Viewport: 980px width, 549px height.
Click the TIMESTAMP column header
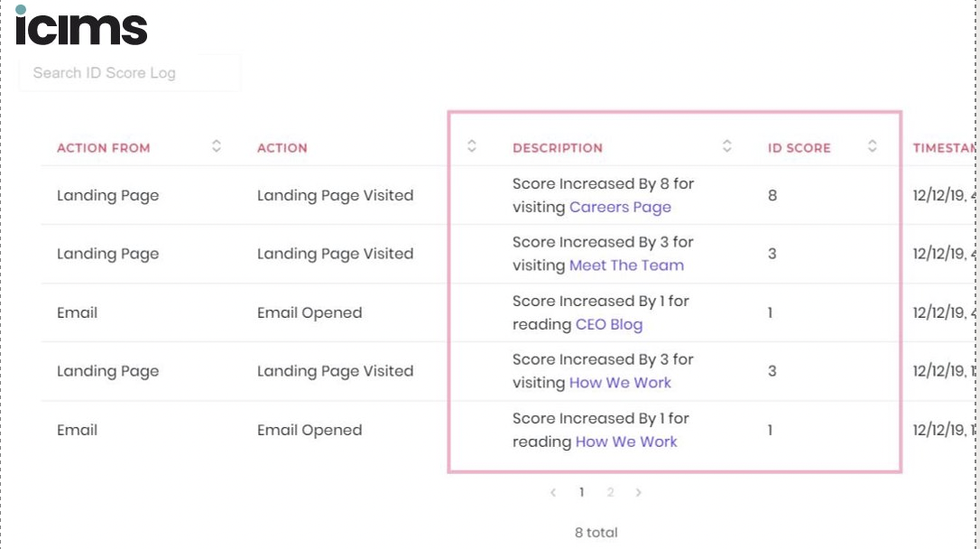click(x=944, y=148)
